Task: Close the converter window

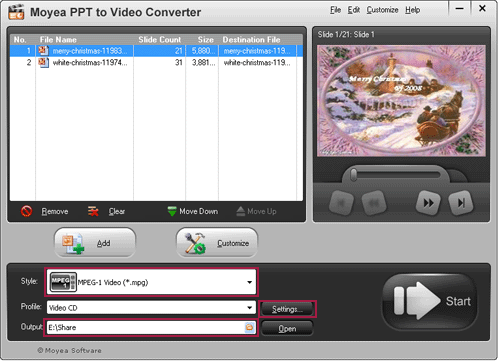Action: point(482,8)
